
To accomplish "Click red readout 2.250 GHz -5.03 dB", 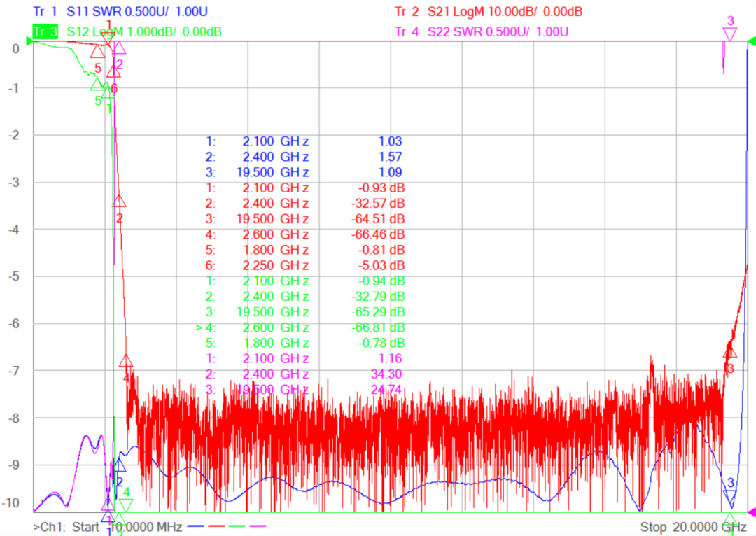I will [x=304, y=265].
